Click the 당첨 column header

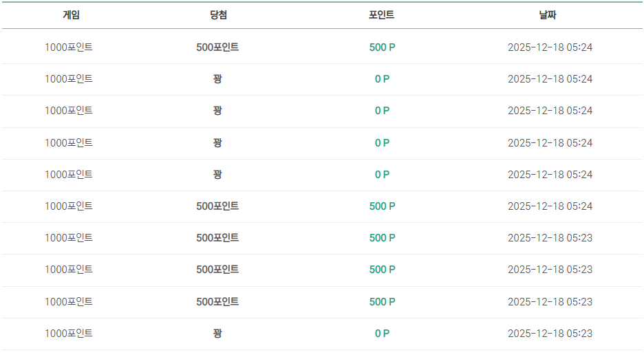[218, 15]
